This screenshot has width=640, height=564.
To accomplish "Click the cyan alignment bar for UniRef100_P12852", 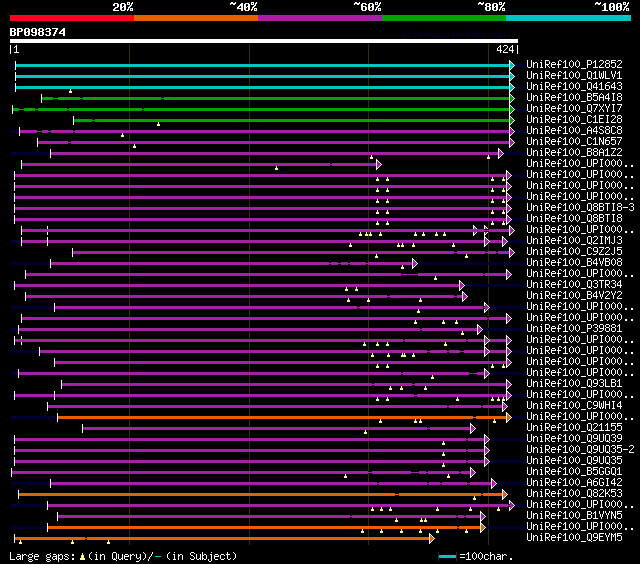I will (x=262, y=65).
